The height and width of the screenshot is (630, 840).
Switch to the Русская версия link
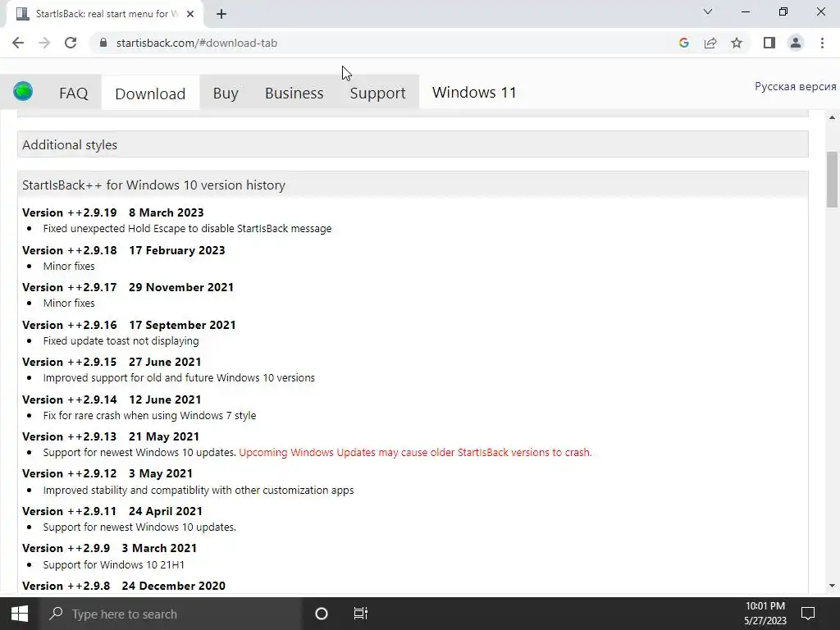[x=795, y=87]
